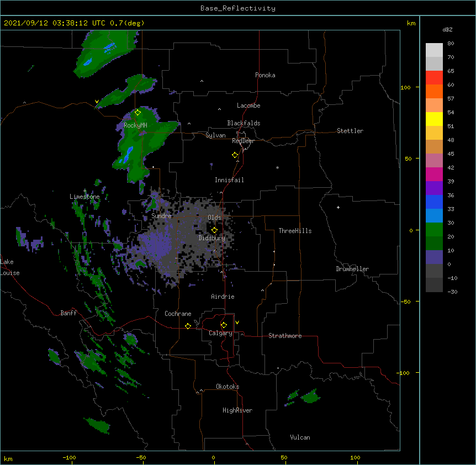Click the white asterisk above Limestone label
The image size is (476, 465).
84,191
